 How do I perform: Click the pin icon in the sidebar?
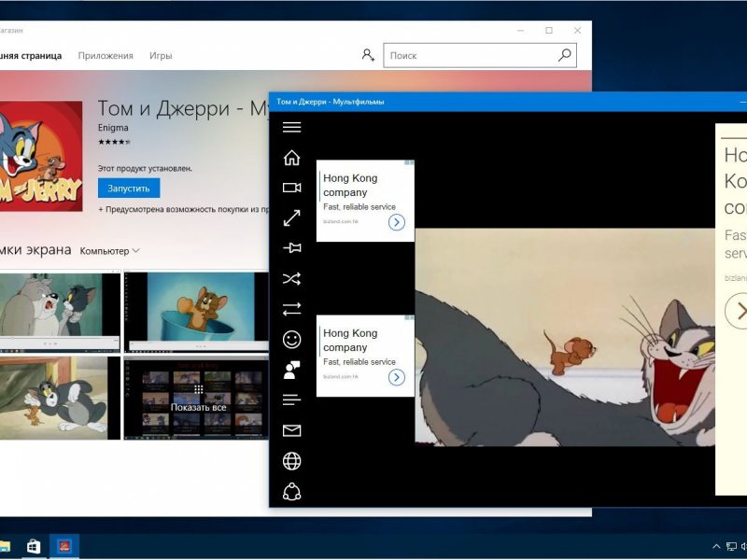pyautogui.click(x=291, y=248)
